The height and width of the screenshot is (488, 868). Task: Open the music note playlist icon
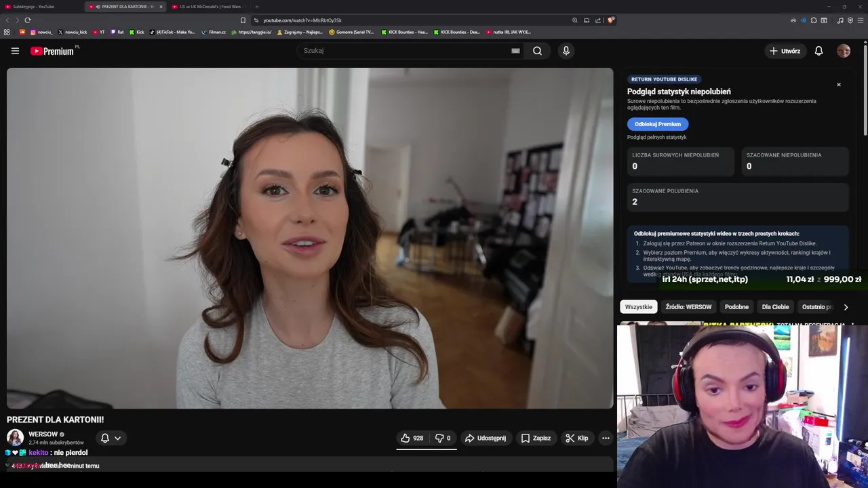click(x=840, y=20)
